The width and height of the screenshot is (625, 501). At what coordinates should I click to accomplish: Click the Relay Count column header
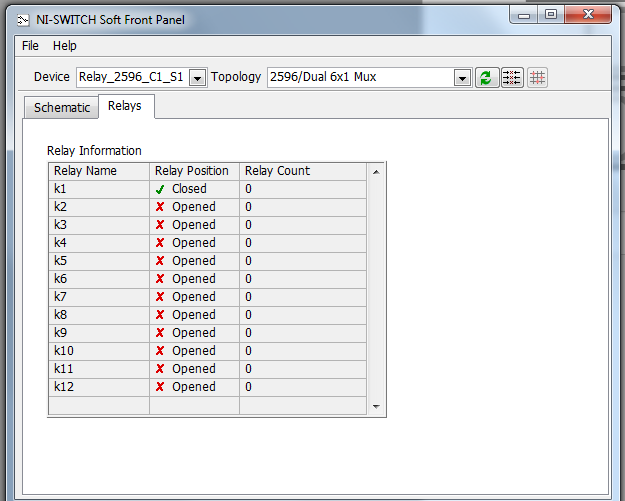[x=303, y=171]
